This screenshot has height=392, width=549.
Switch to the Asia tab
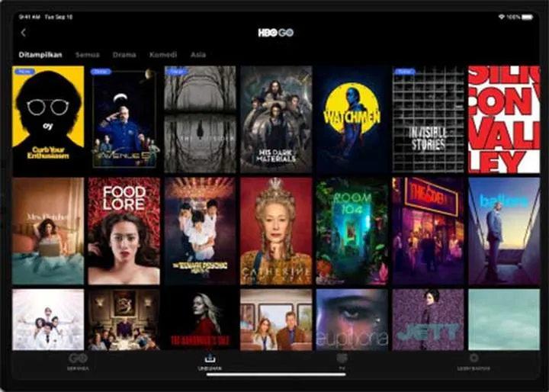click(x=198, y=55)
